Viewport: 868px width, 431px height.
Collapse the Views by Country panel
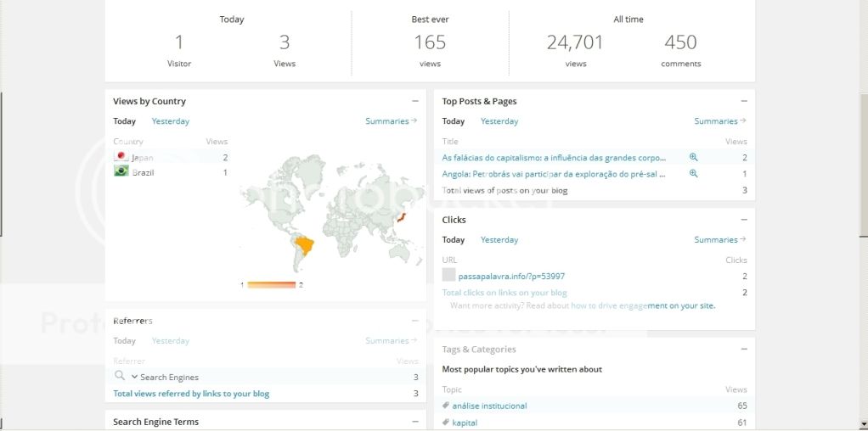pyautogui.click(x=414, y=101)
